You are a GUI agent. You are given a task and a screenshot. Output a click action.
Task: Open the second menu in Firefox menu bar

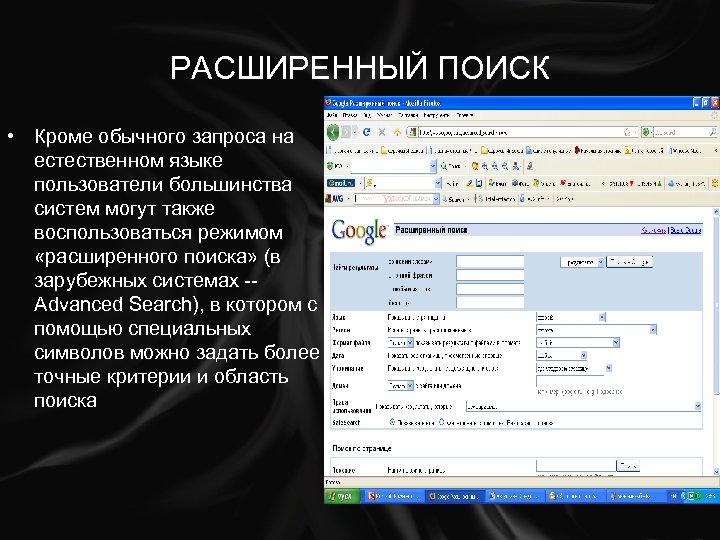349,115
